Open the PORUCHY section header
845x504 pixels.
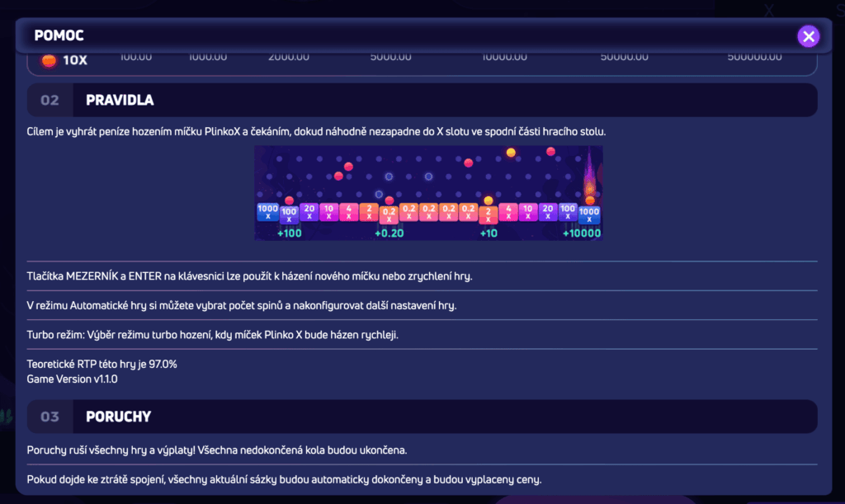(x=118, y=417)
